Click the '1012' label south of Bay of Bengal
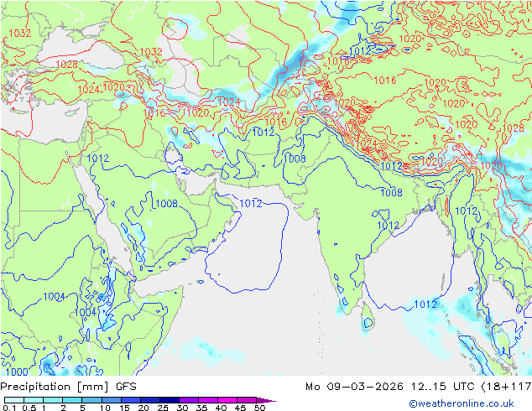The height and width of the screenshot is (411, 532). click(x=425, y=304)
